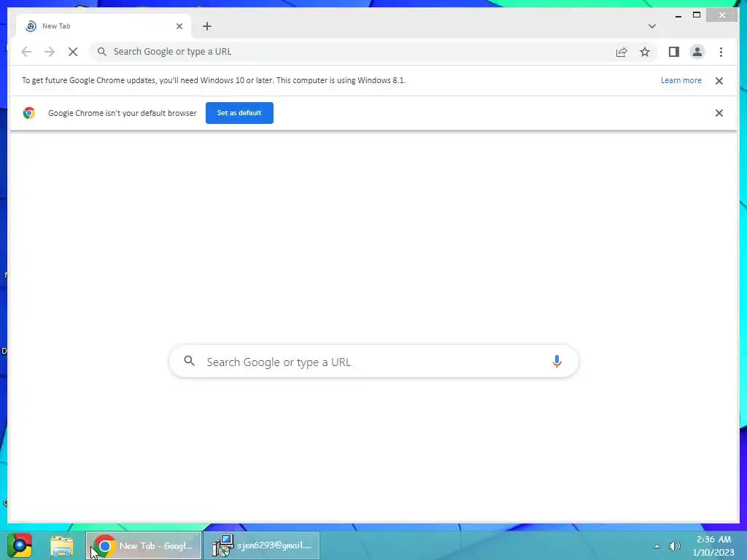Open the volume speaker tray icon
The height and width of the screenshot is (560, 747).
point(674,546)
